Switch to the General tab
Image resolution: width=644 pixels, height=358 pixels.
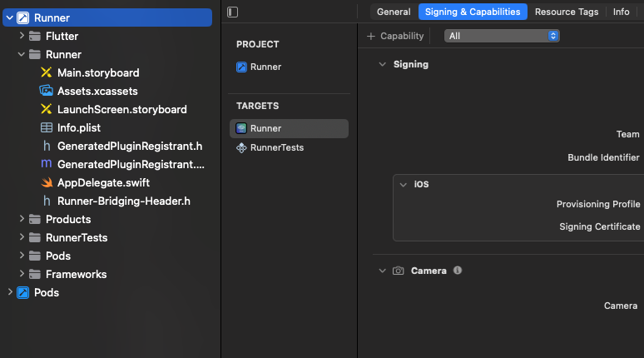pos(394,12)
